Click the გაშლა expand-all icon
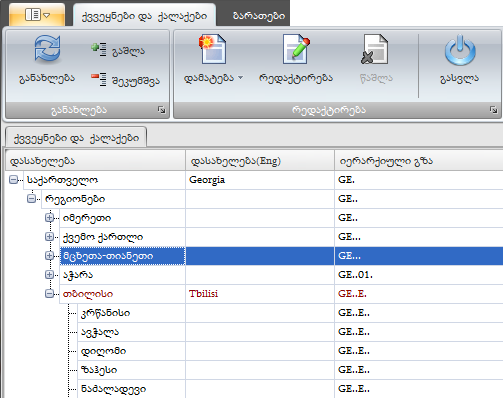Screen dimensions: 503x398 pyautogui.click(x=99, y=49)
